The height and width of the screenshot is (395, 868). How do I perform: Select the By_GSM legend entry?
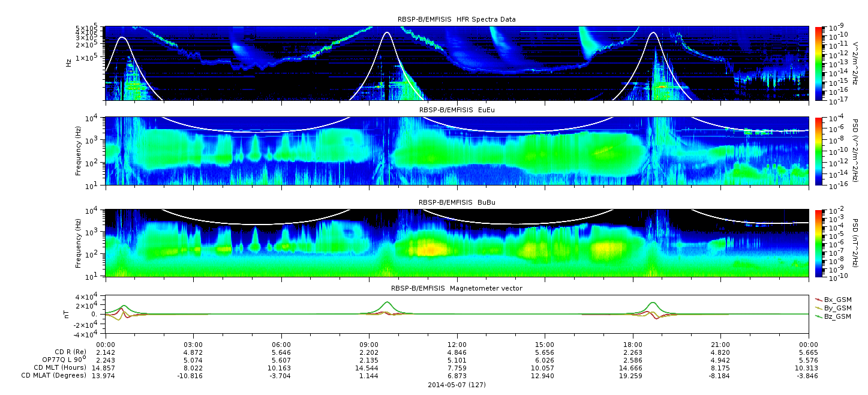[x=833, y=308]
